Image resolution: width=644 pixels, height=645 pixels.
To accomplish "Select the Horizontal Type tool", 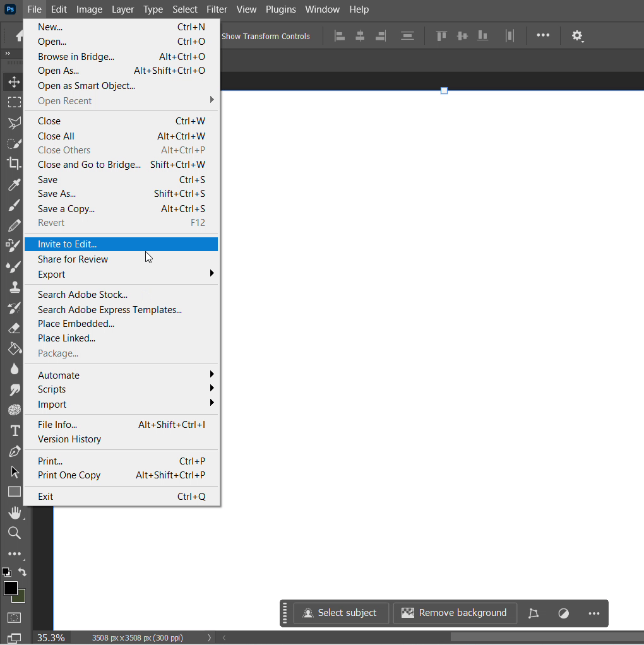I will tap(15, 430).
